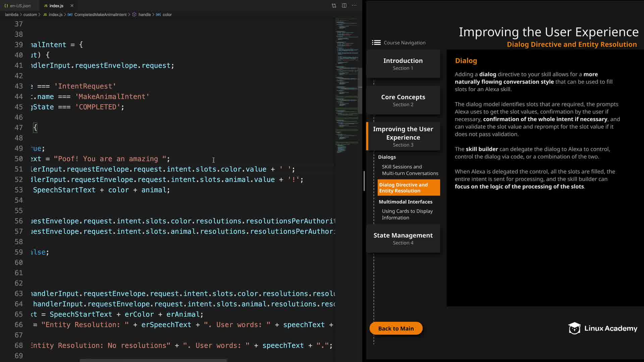Click the CompletedMakeAnimalIntent breadcrumb symbol

point(70,15)
